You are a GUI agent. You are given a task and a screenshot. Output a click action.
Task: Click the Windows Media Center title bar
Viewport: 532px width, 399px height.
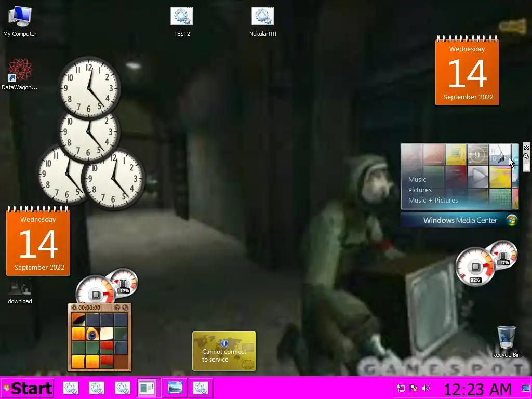coord(459,220)
